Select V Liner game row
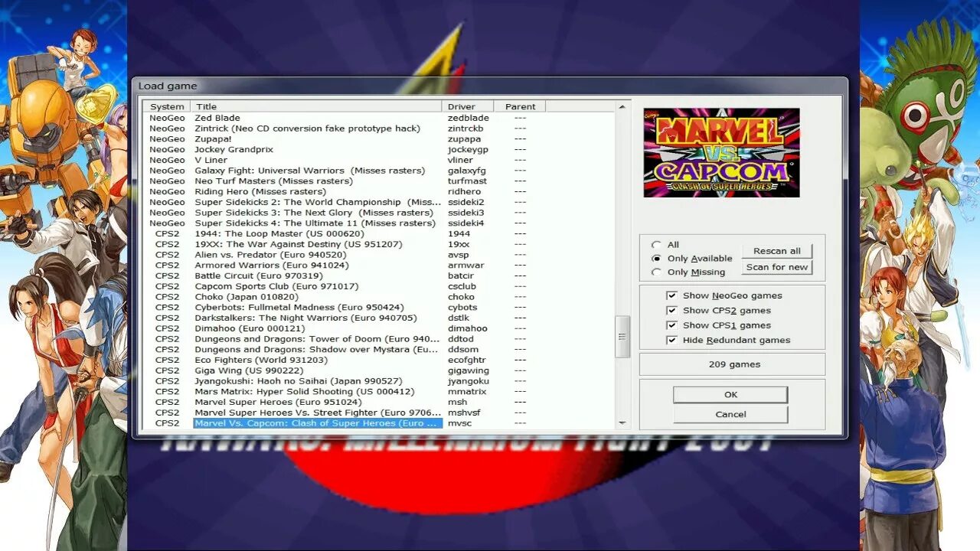 point(379,160)
